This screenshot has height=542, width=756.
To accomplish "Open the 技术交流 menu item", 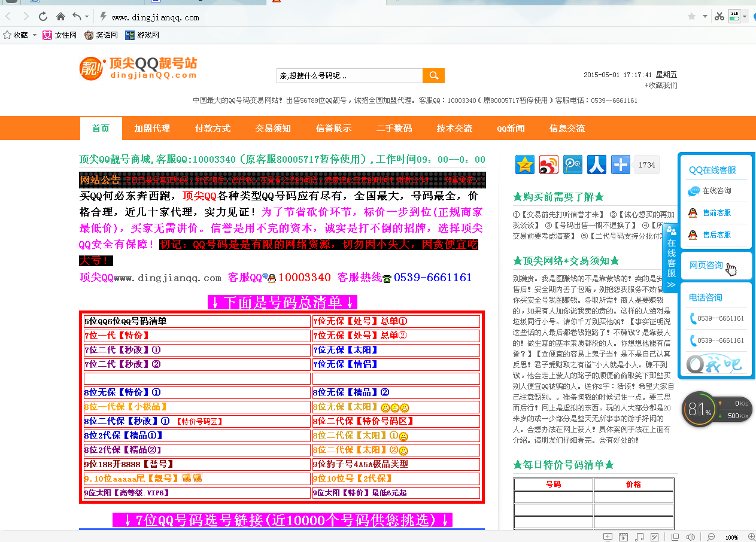I will (x=454, y=129).
